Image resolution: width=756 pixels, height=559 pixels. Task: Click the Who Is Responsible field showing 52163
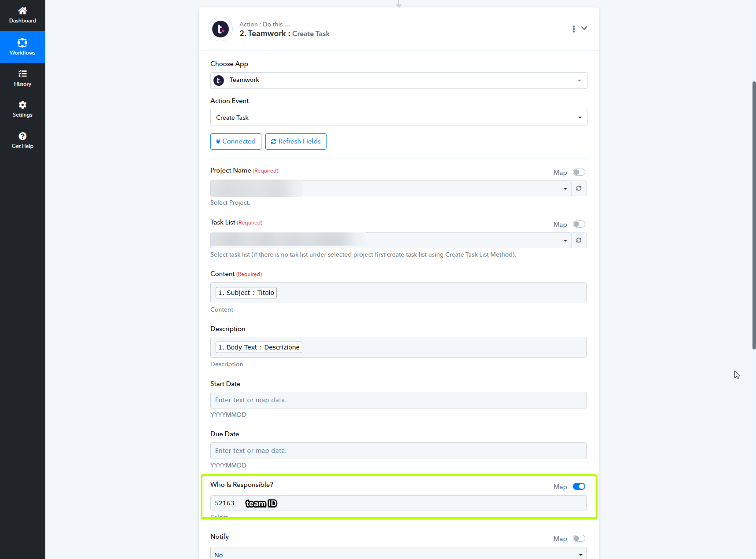tap(398, 503)
